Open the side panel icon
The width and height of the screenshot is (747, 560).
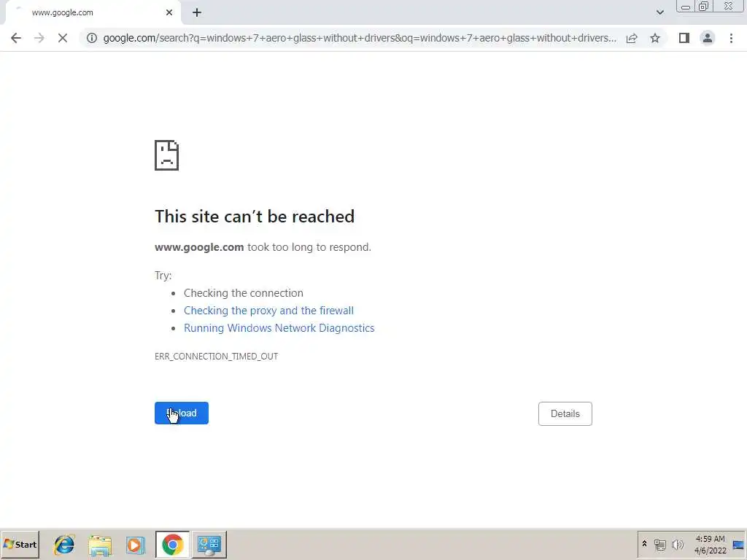684,38
